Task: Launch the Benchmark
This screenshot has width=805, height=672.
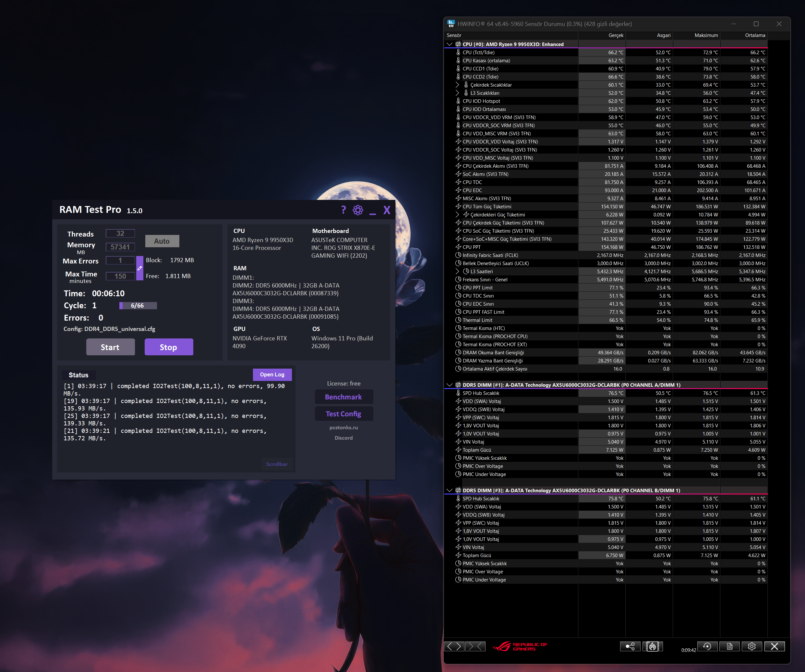Action: tap(343, 397)
